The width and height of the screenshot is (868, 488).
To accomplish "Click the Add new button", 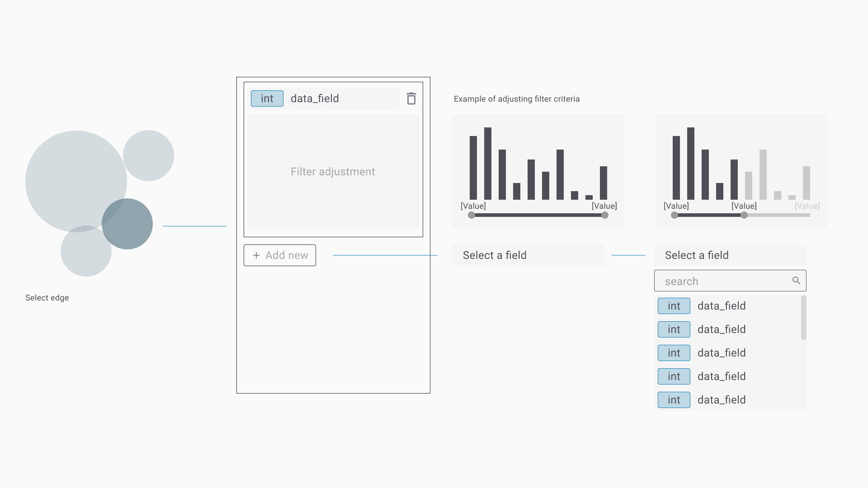I will (x=280, y=255).
